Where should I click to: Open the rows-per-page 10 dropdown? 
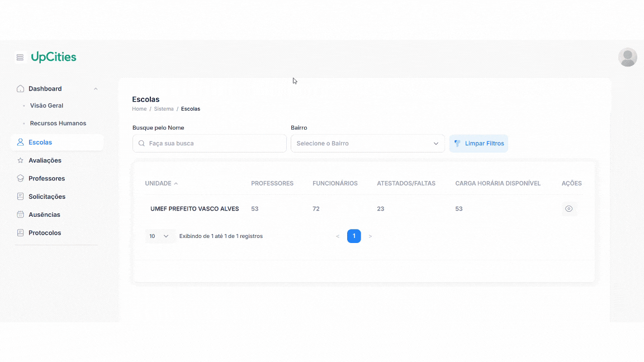[x=159, y=236]
